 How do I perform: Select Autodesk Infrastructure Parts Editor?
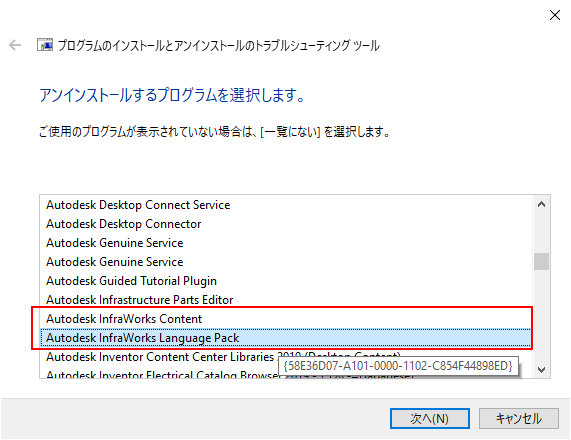pos(286,300)
